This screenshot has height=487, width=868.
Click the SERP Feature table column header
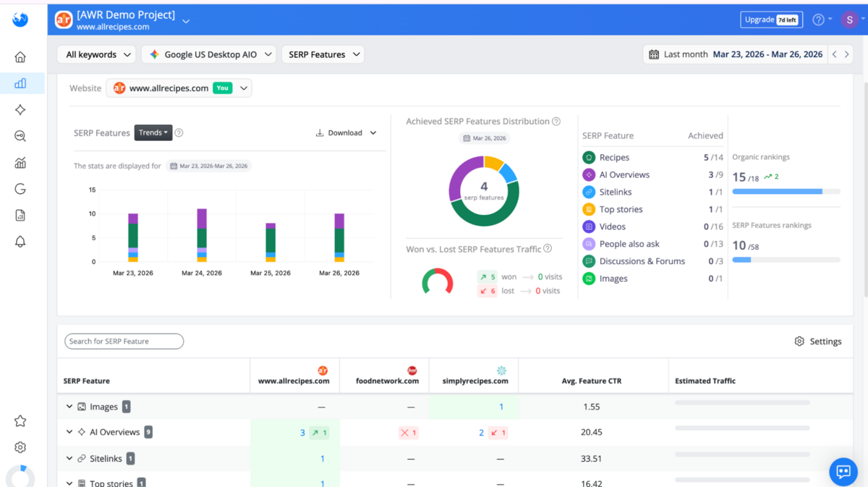pyautogui.click(x=87, y=381)
